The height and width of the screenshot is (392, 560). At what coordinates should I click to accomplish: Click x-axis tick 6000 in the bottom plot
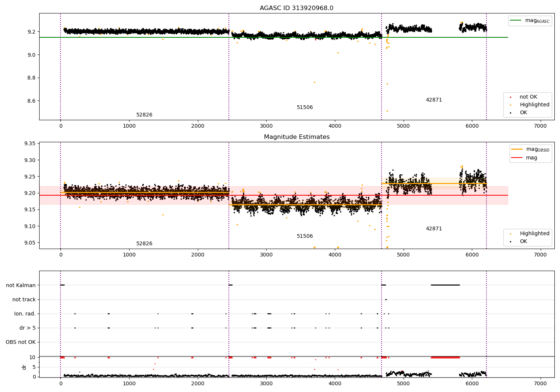tap(472, 384)
